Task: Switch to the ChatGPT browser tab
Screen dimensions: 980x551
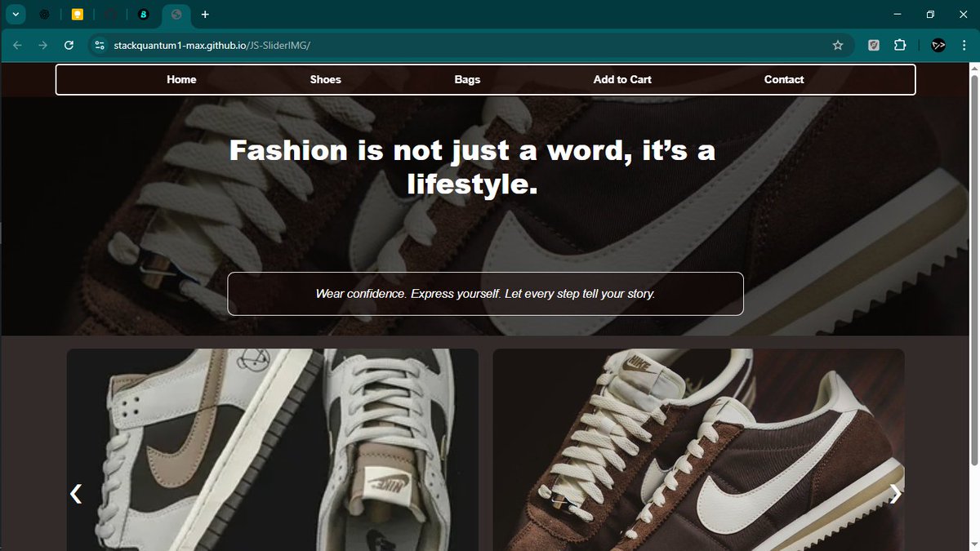Action: point(45,14)
